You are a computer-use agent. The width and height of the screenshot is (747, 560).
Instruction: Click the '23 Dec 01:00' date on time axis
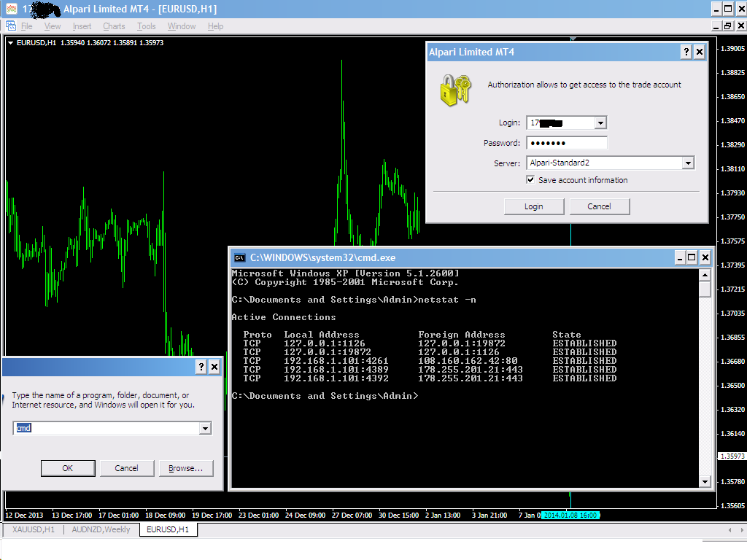(x=258, y=516)
